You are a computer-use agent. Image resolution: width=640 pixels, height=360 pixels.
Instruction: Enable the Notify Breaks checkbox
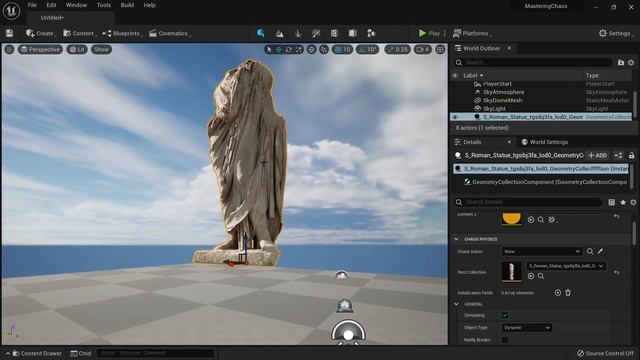[505, 340]
